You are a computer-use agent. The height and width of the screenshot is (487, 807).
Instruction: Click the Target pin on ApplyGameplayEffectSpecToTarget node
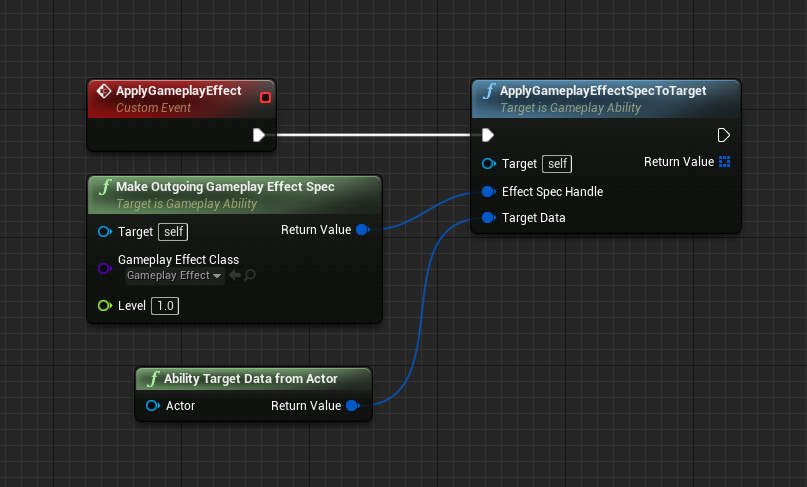(x=488, y=164)
